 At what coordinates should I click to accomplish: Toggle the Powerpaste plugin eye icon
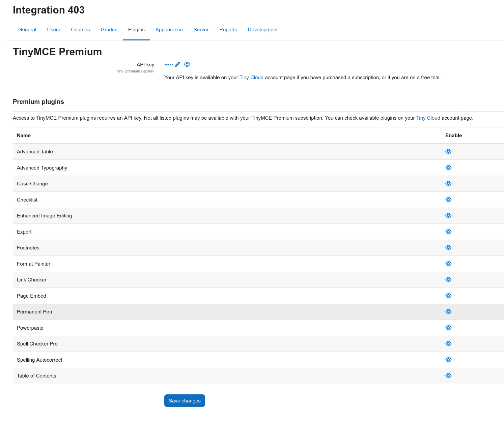pos(448,328)
